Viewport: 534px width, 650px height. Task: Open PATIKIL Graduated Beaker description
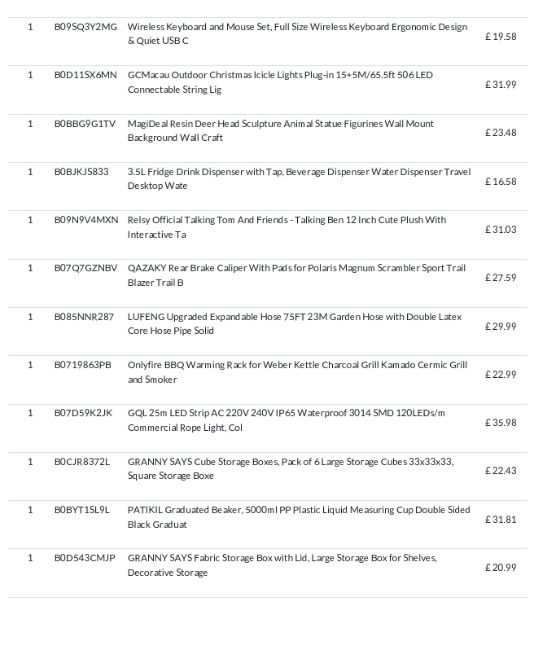299,517
